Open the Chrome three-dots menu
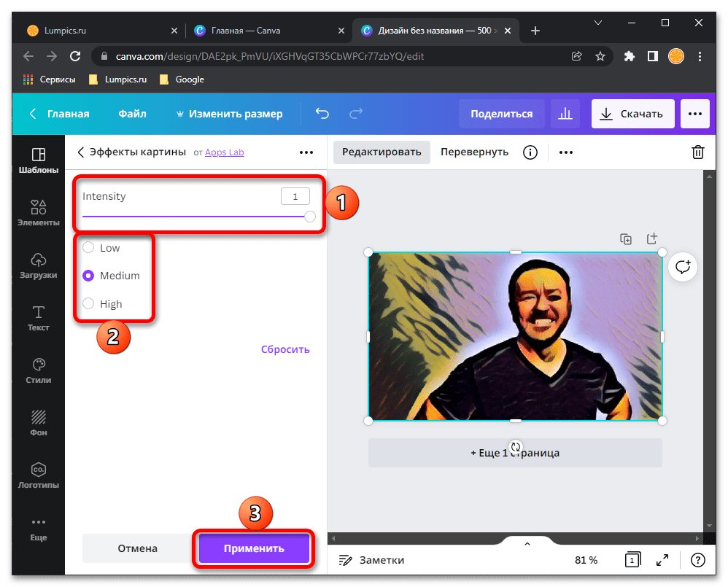This screenshot has width=728, height=587. pyautogui.click(x=700, y=57)
